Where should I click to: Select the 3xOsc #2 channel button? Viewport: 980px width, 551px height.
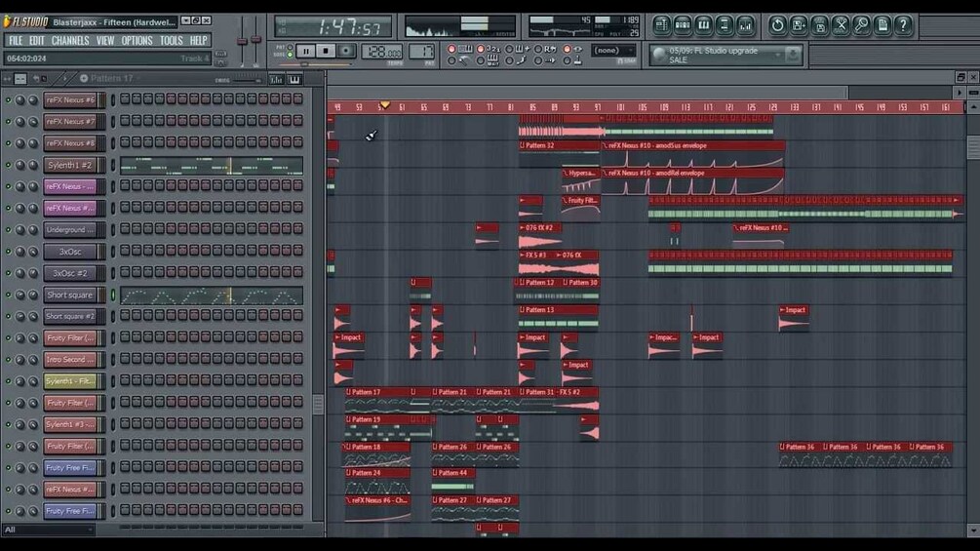click(70, 273)
